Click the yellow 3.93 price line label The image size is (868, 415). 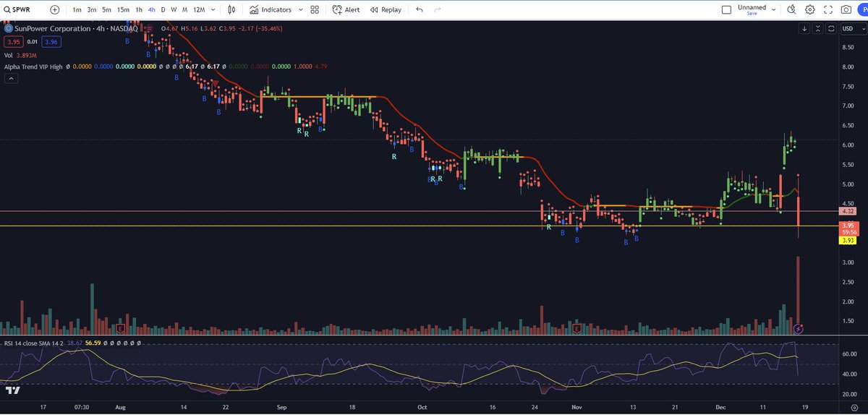847,241
